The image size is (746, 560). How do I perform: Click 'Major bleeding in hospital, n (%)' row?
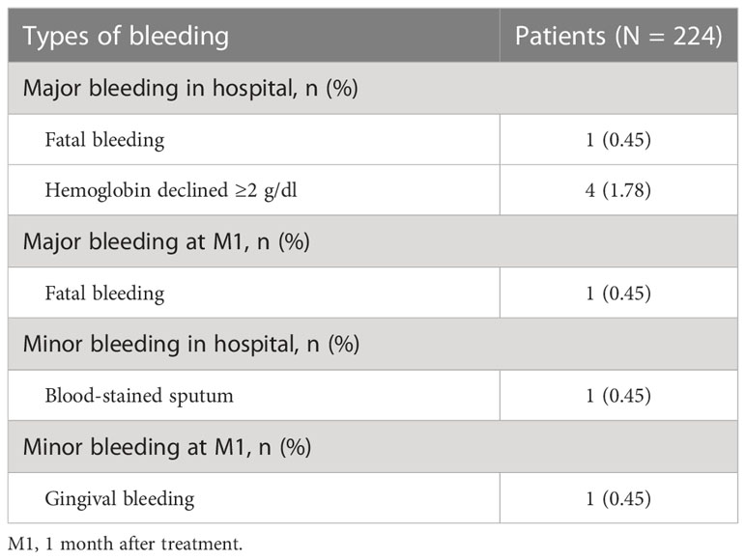(x=373, y=88)
